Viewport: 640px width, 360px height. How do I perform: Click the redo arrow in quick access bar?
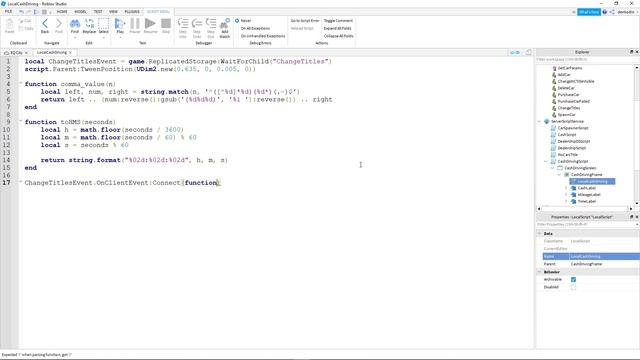pos(29,12)
